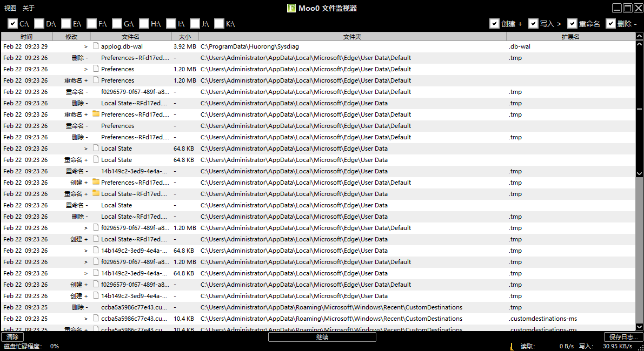Toggle the 写入 > event filter checkbox
The image size is (644, 351).
point(534,24)
